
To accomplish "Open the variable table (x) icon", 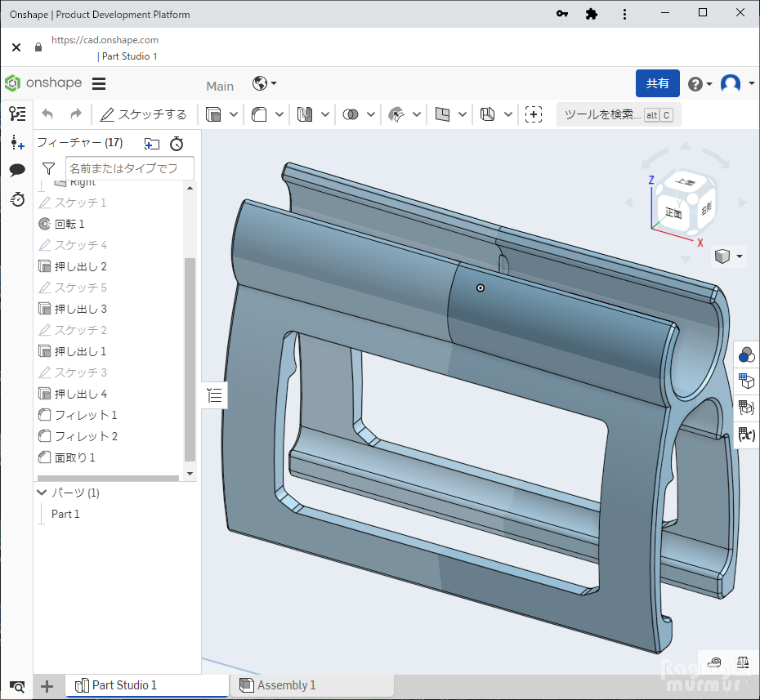I will [746, 433].
